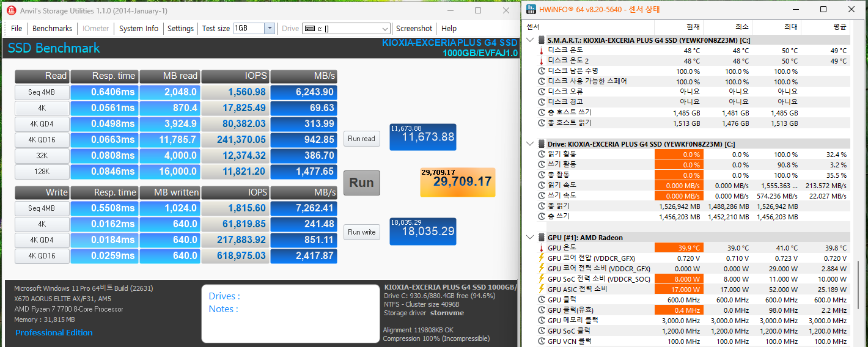The width and height of the screenshot is (868, 347).
Task: Click the Run write button
Action: 361,232
